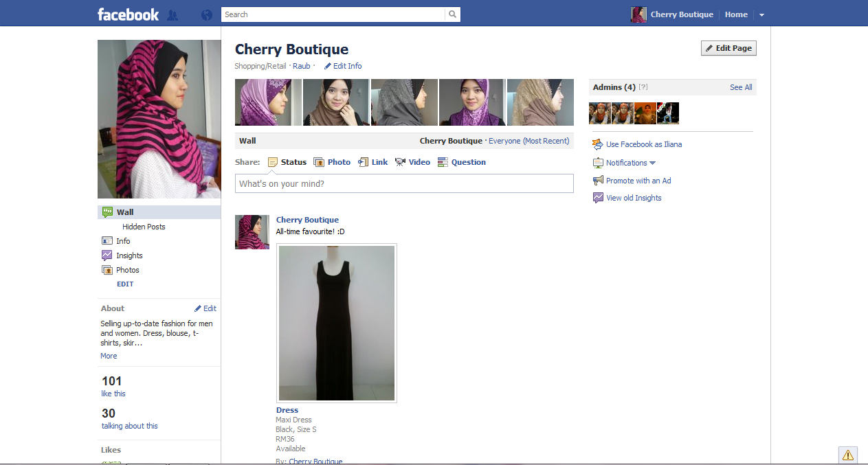The image size is (868, 465).
Task: Click the Link share pin icon
Action: pos(364,162)
